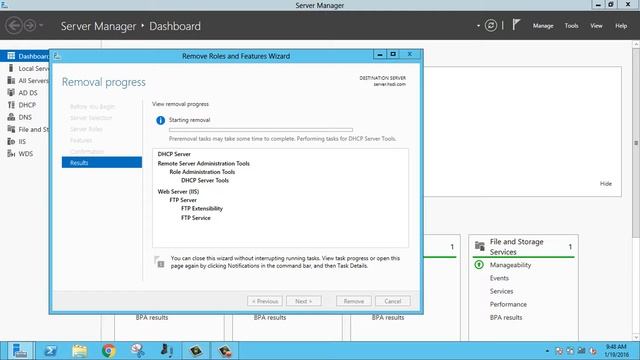Select Role Administration Tools entry

click(202, 172)
